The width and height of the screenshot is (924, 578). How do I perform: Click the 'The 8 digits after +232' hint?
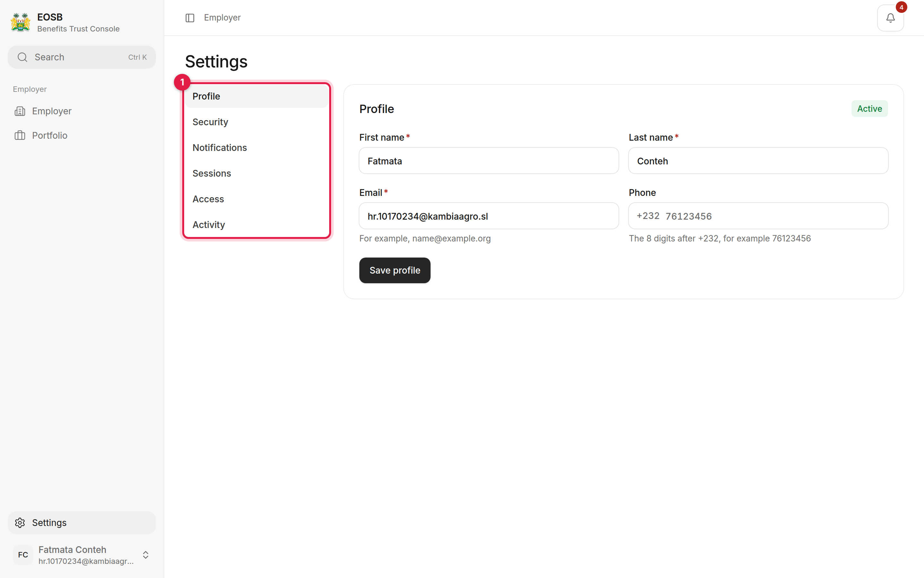coord(719,239)
